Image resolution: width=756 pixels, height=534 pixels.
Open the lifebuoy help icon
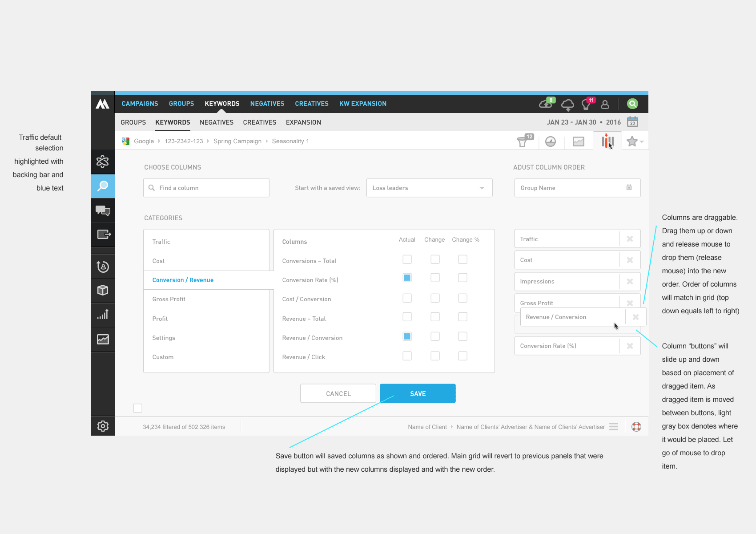pos(636,427)
